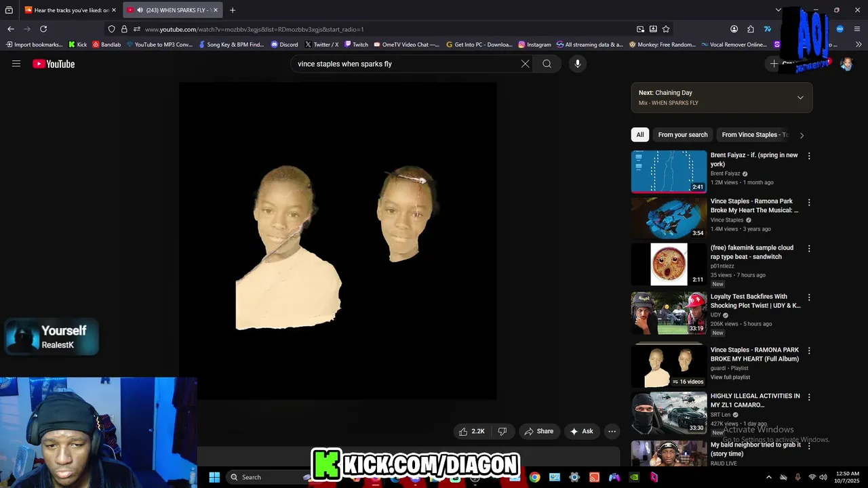The width and height of the screenshot is (868, 488).
Task: Go back with browser back arrow
Action: click(x=11, y=29)
